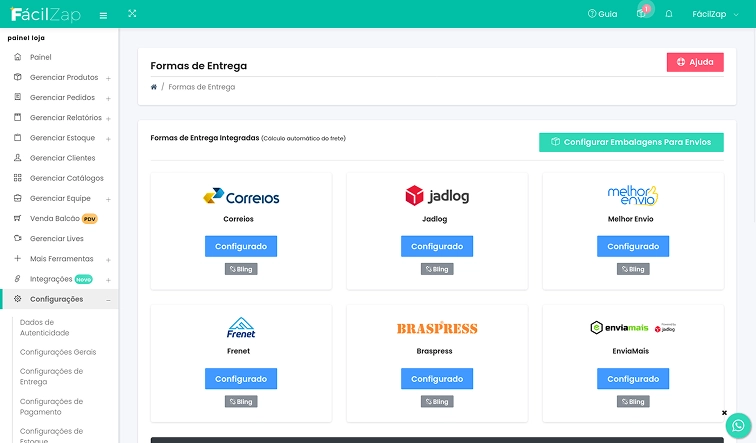Click the Frenet logo
Viewport: 756px width, 443px height.
[x=241, y=328]
